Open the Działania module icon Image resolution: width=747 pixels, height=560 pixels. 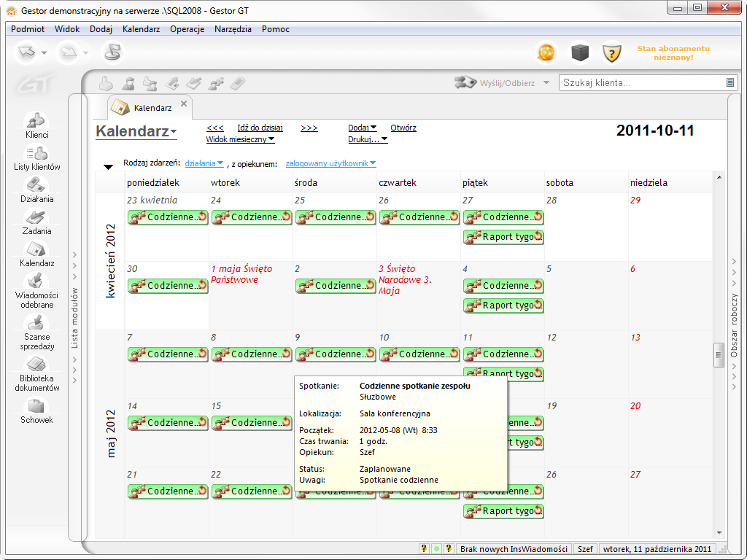pos(36,185)
